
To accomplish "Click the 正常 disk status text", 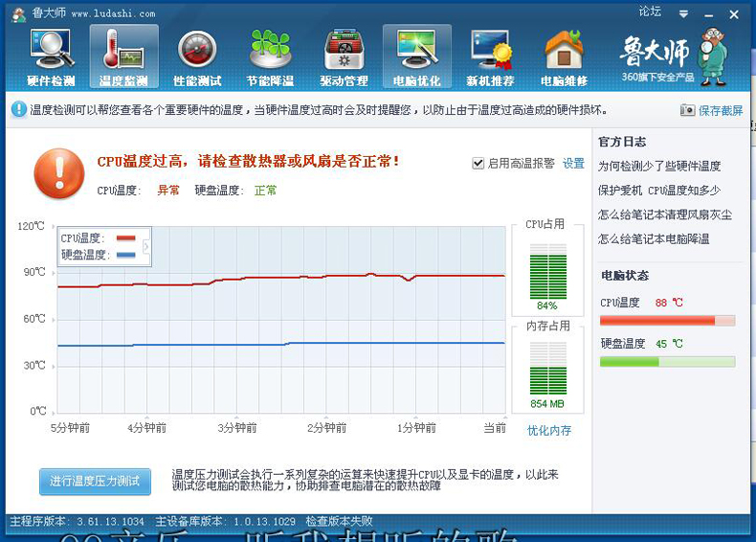I will [x=266, y=191].
